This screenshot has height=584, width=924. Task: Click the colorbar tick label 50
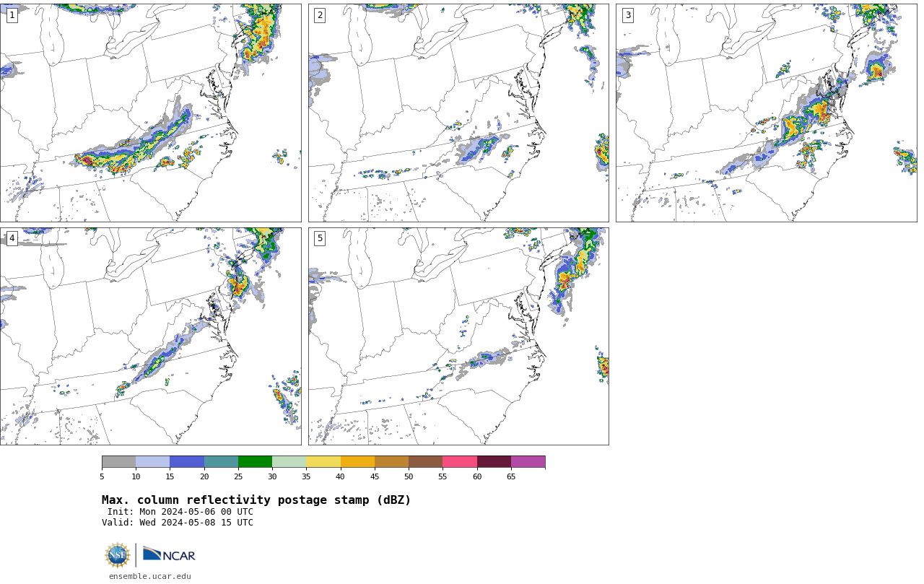point(409,476)
